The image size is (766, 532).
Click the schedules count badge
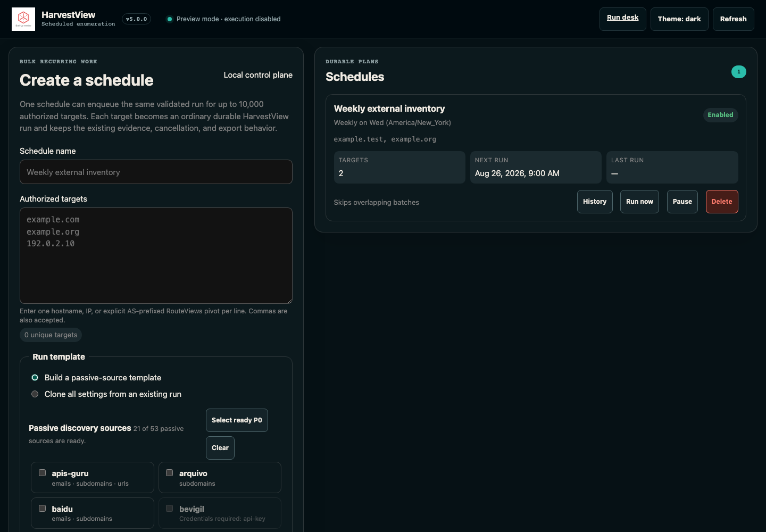[739, 72]
